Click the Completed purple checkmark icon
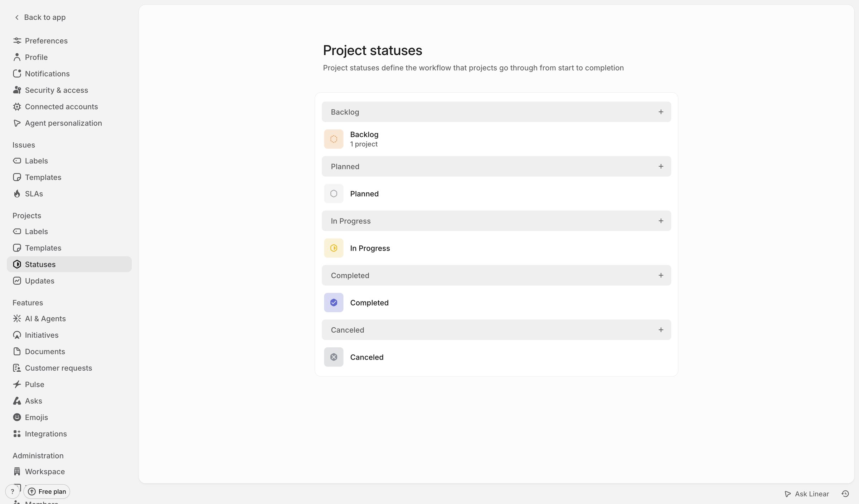Image resolution: width=859 pixels, height=504 pixels. 334,303
